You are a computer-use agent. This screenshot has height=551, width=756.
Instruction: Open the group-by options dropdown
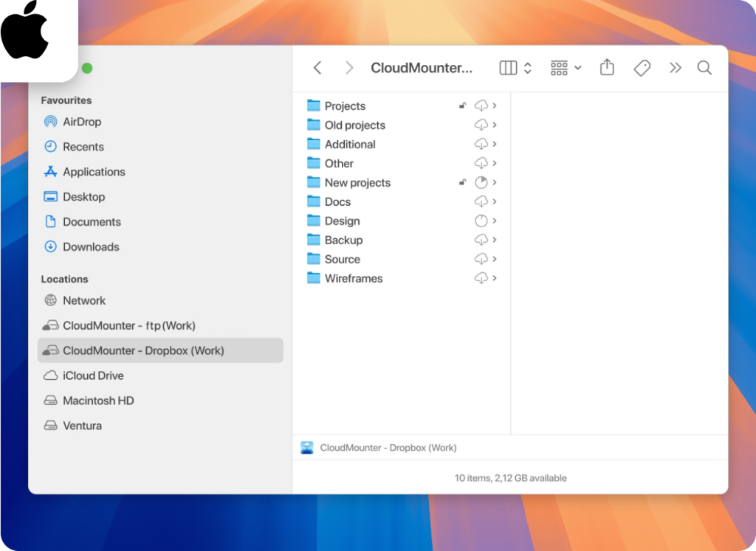pos(566,68)
